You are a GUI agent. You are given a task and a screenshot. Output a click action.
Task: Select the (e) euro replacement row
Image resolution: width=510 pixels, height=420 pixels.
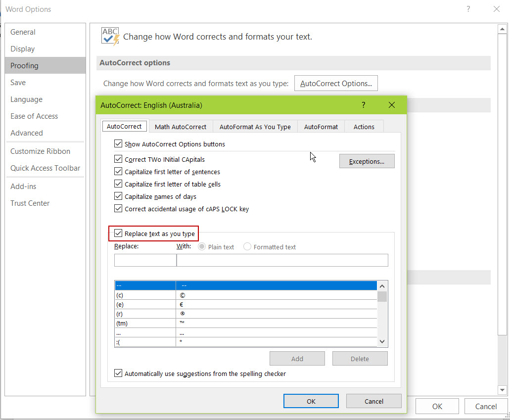point(246,305)
